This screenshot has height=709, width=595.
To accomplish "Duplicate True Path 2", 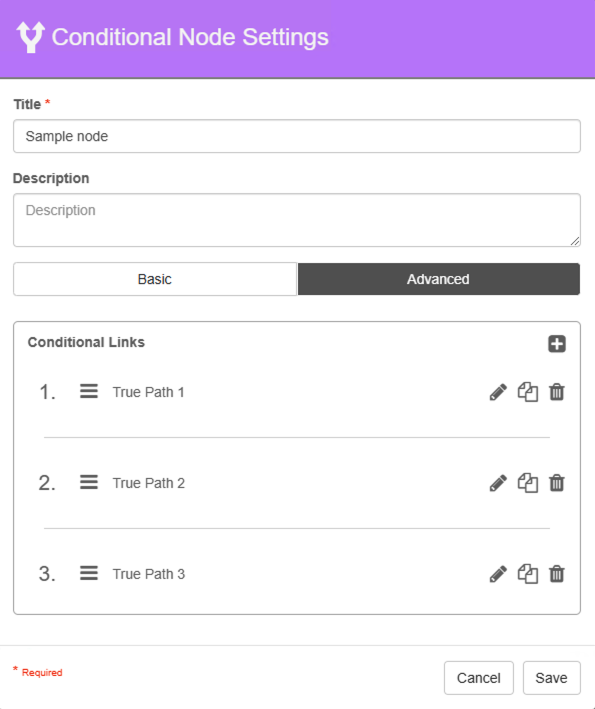I will click(x=528, y=483).
